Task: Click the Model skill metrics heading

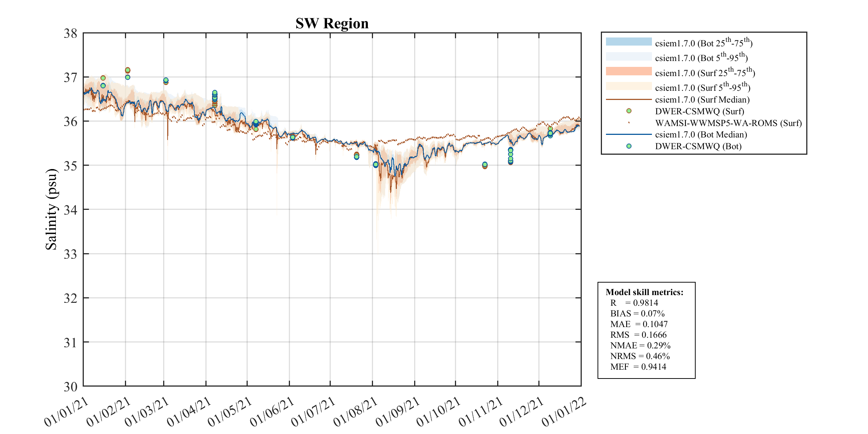Action: tap(644, 292)
